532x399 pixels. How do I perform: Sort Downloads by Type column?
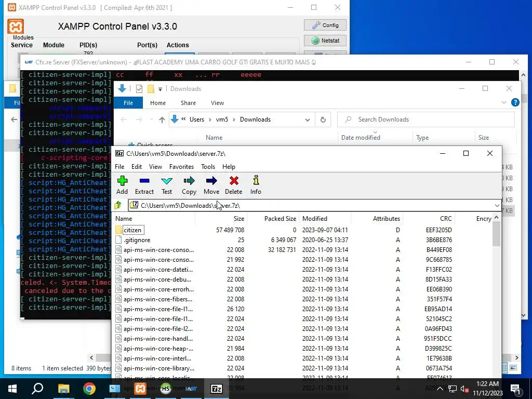(422, 137)
